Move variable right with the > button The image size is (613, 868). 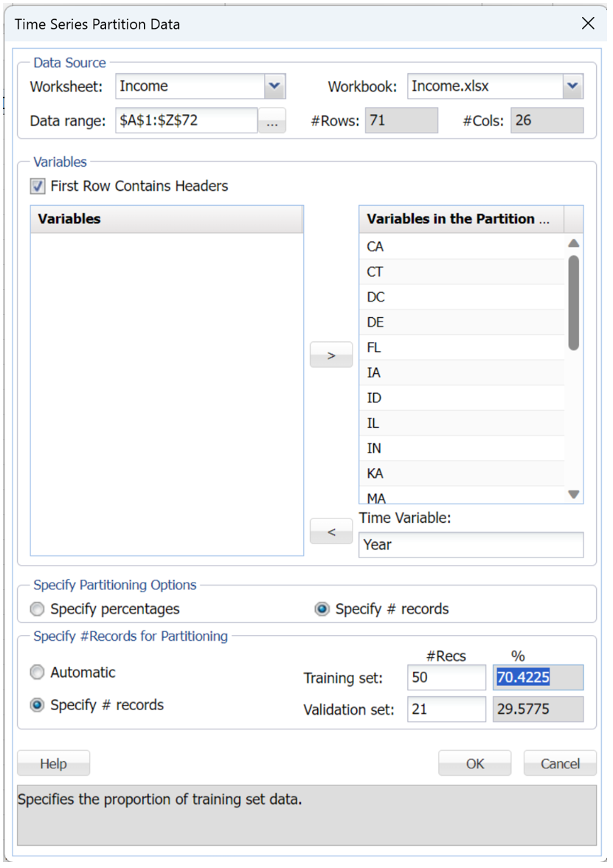[331, 355]
